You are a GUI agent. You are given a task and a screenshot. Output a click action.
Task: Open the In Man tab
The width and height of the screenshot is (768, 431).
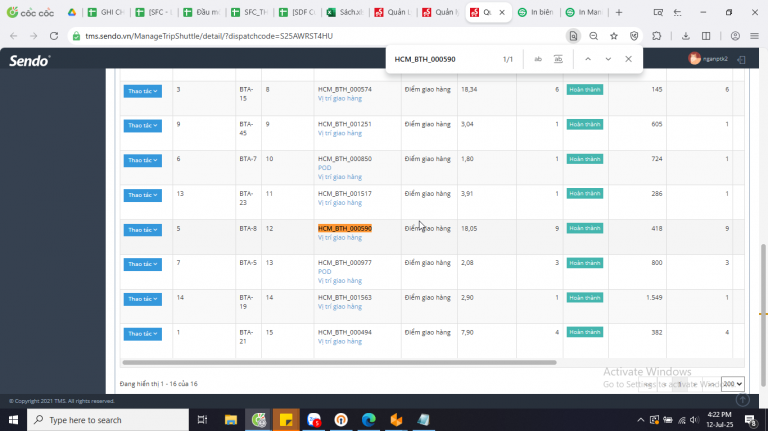(x=584, y=12)
